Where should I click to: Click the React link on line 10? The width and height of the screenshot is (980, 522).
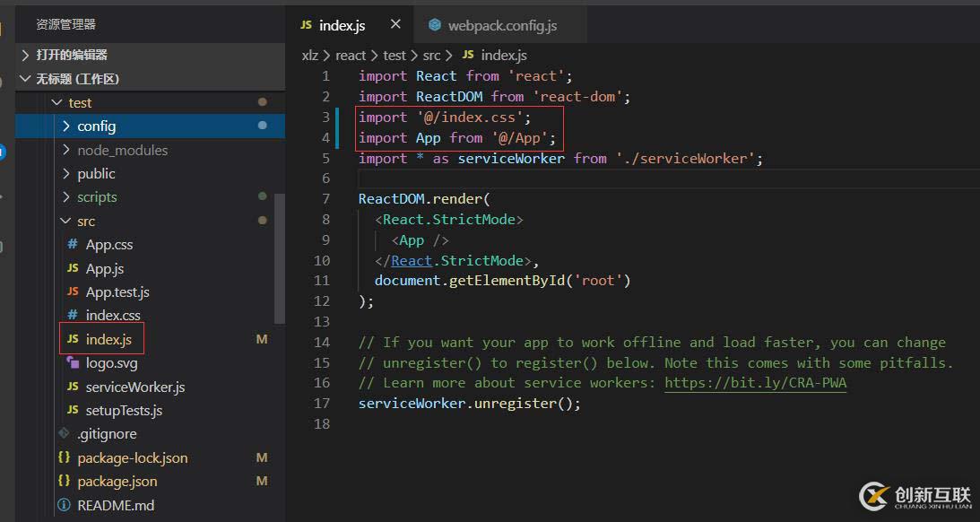point(412,261)
